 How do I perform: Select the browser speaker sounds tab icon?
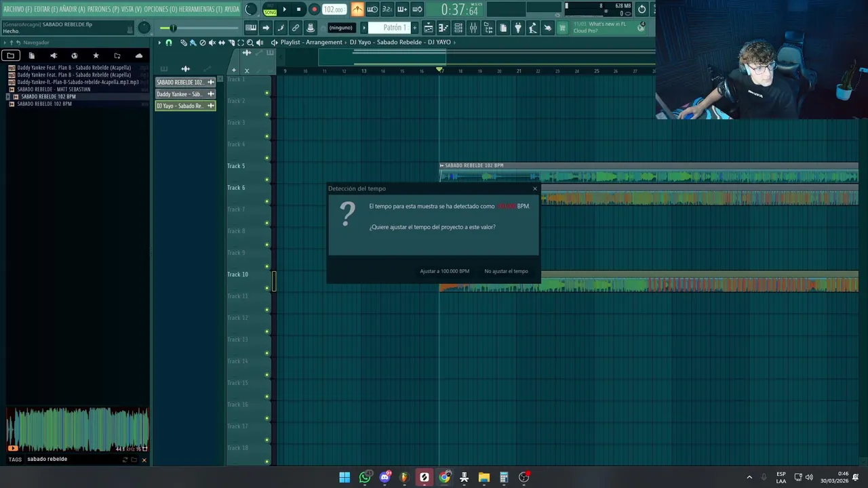54,56
